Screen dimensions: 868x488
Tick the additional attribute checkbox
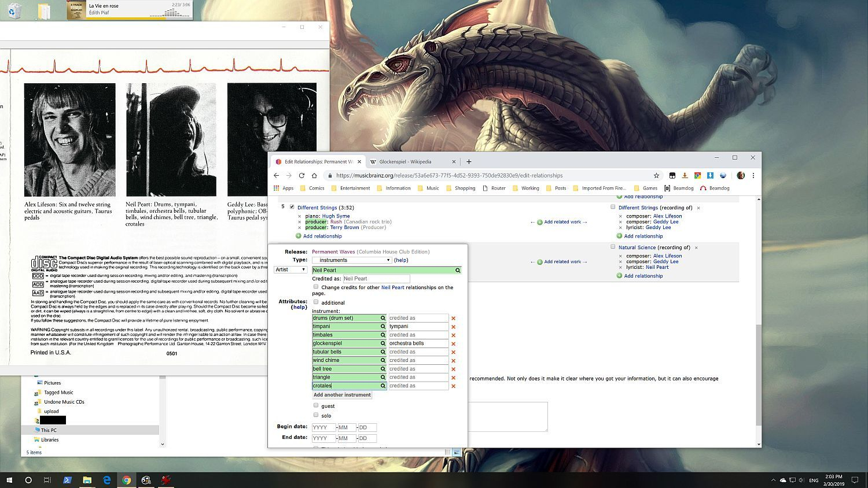point(316,302)
